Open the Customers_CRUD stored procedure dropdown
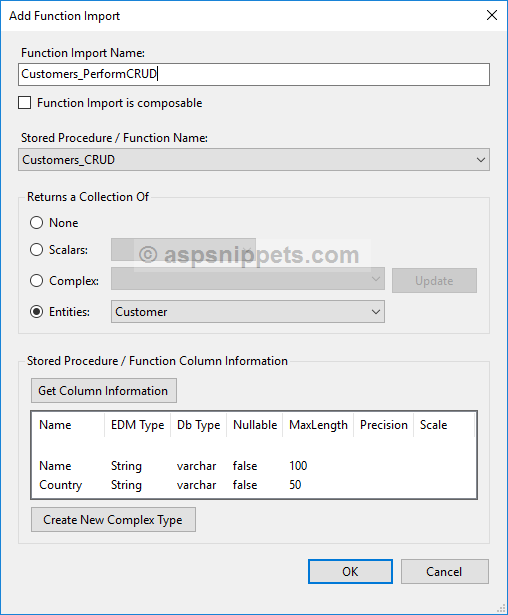The width and height of the screenshot is (508, 615). 254,160
